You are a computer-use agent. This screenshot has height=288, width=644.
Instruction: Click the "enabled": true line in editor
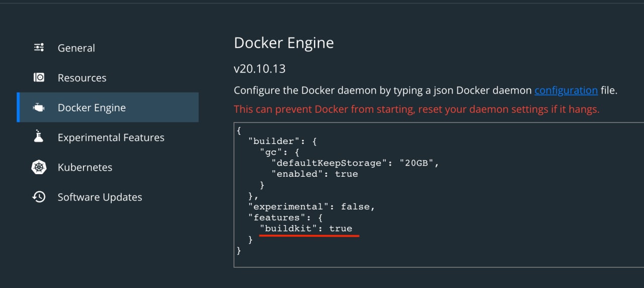[314, 174]
